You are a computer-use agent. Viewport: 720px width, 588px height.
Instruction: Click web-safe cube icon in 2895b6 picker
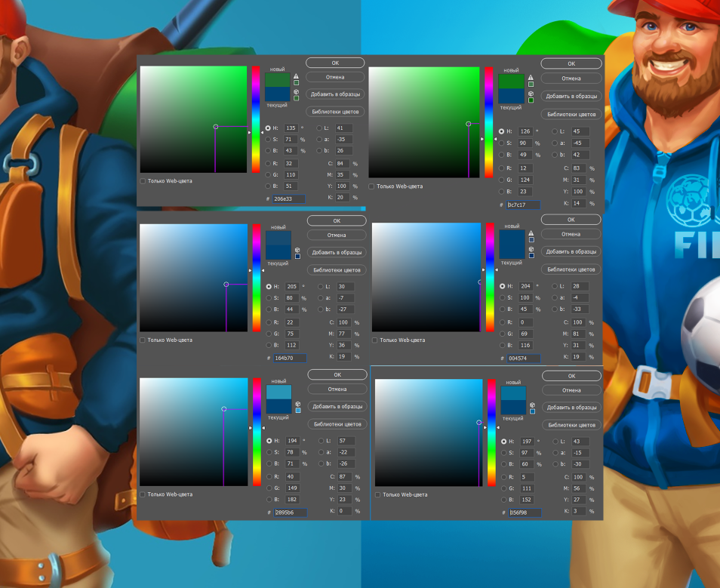click(297, 403)
